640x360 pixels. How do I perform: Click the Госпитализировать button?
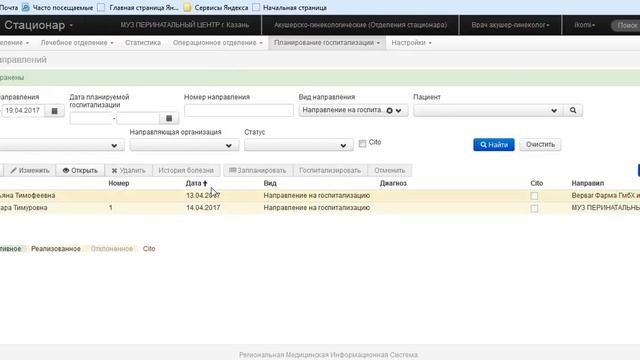(330, 170)
